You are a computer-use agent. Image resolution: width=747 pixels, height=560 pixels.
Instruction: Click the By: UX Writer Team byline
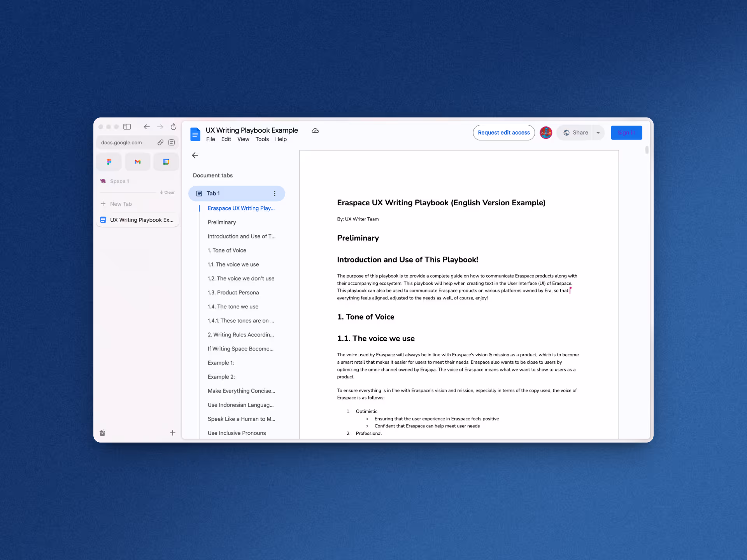coord(358,219)
